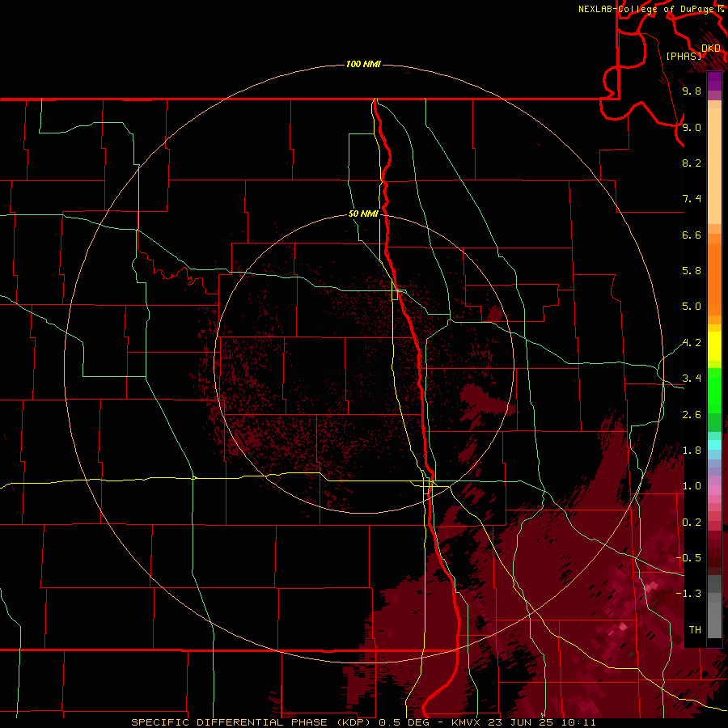Click the 1.8 color scale value
The width and height of the screenshot is (728, 728).
coord(692,451)
